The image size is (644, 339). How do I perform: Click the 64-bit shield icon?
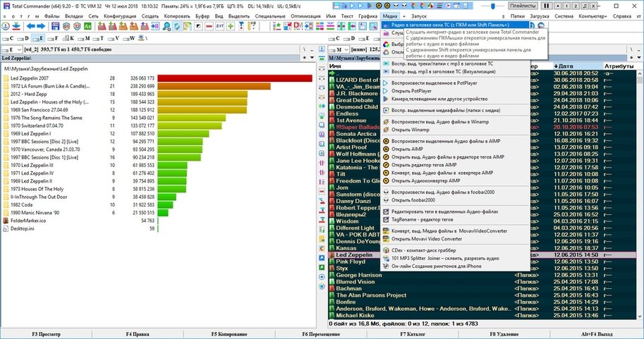click(66, 26)
